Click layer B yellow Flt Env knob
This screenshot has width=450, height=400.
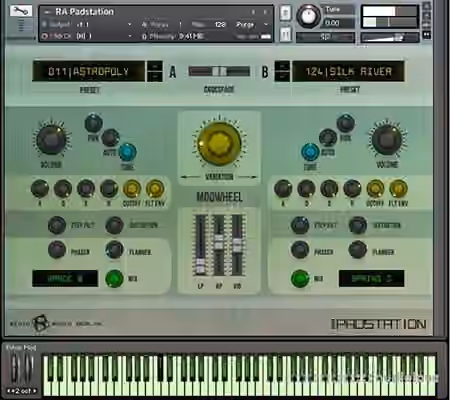point(398,189)
